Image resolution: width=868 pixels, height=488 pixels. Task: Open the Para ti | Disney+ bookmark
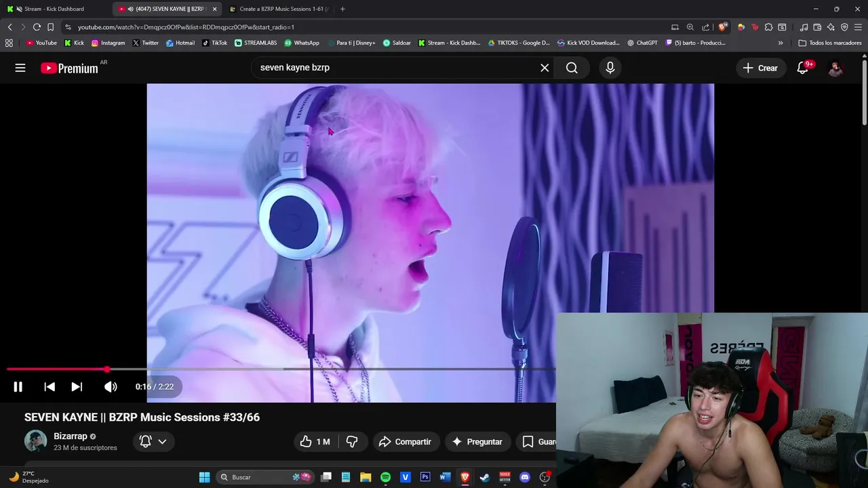[x=351, y=43]
